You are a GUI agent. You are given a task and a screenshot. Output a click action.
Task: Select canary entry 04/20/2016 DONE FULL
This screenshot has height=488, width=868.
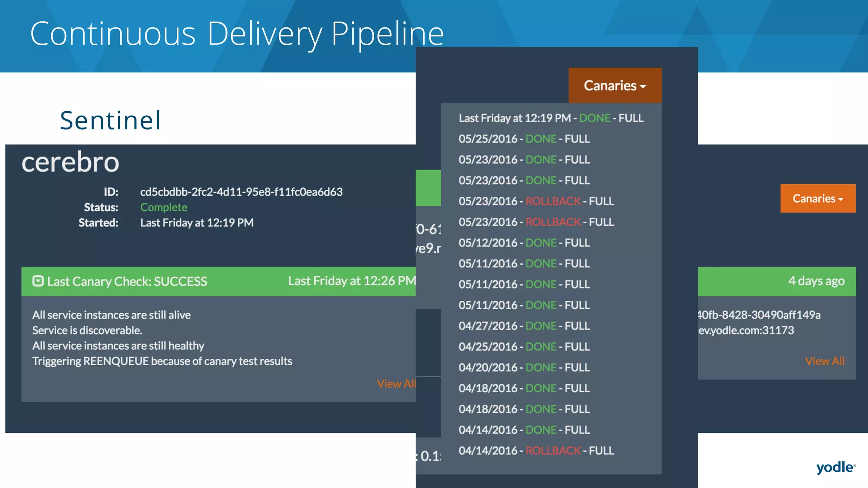524,367
